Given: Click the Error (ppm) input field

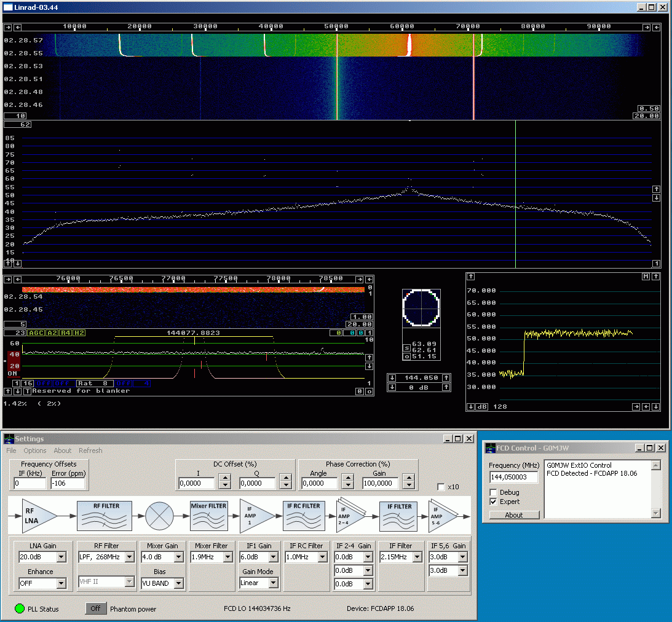Looking at the screenshot, I should 69,483.
